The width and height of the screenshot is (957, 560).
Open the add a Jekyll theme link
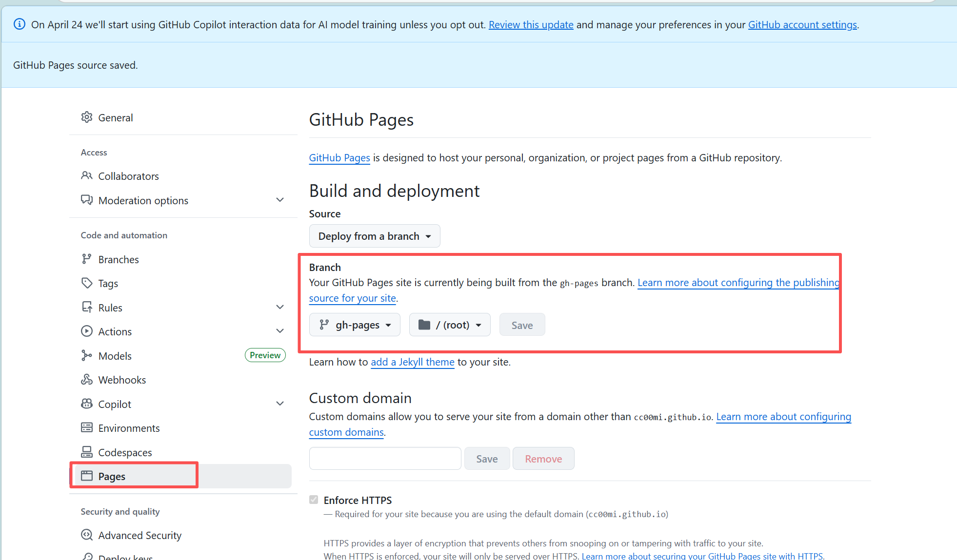(x=413, y=362)
